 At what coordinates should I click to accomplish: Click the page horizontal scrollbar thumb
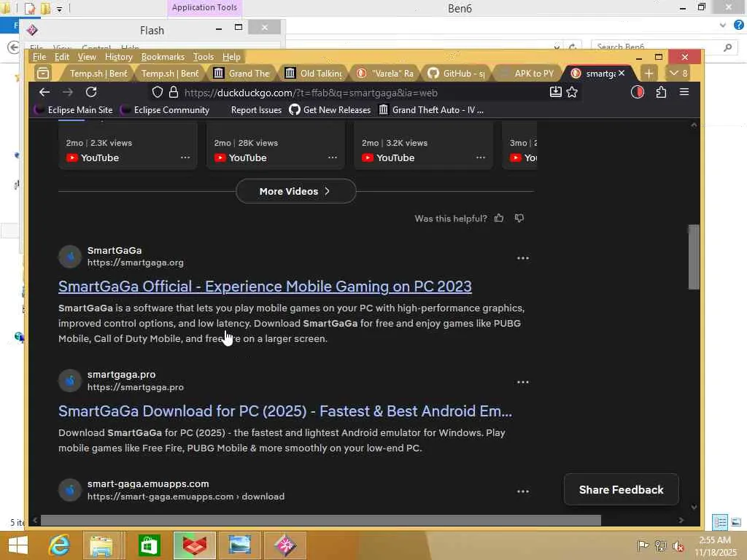click(320, 521)
